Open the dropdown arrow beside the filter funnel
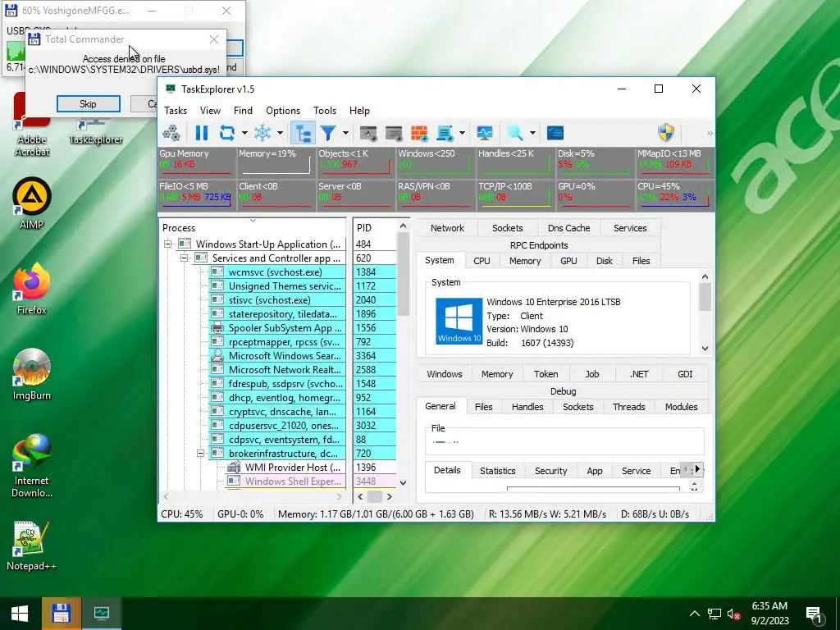This screenshot has height=630, width=840. pos(345,133)
